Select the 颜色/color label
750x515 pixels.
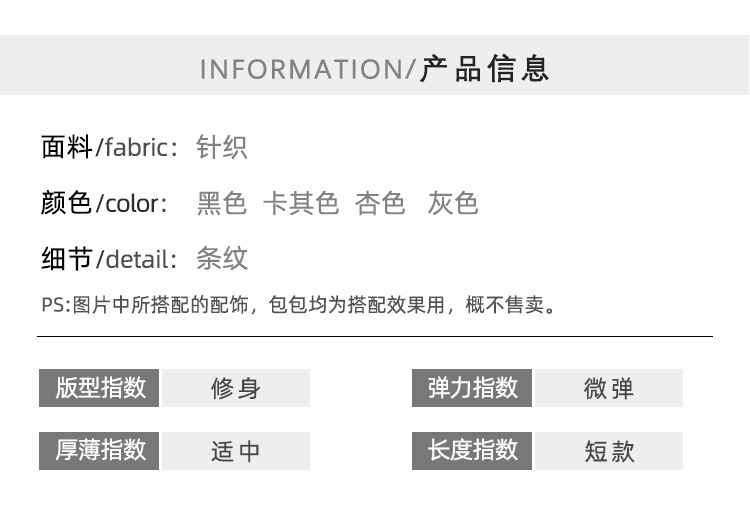(x=104, y=203)
